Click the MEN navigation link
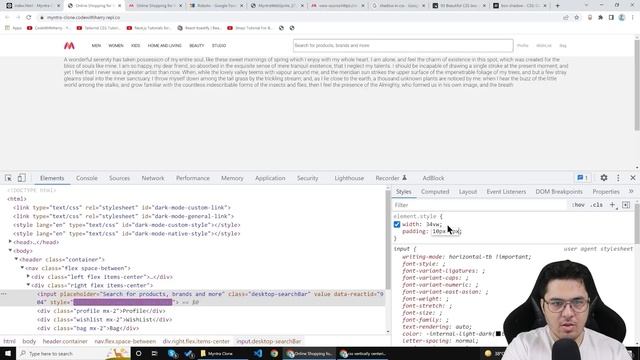The image size is (640, 360). click(x=96, y=46)
